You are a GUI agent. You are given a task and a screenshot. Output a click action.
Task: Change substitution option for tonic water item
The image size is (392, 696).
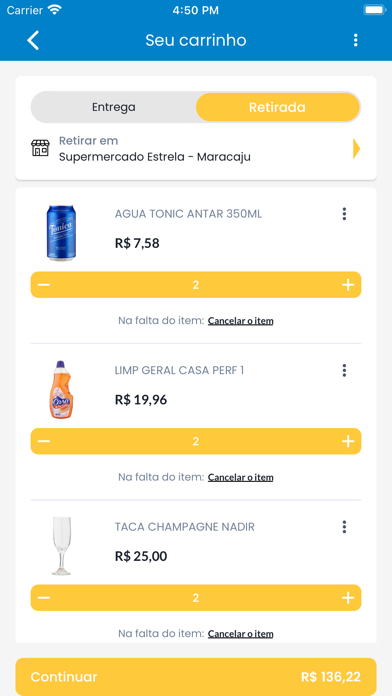click(241, 320)
